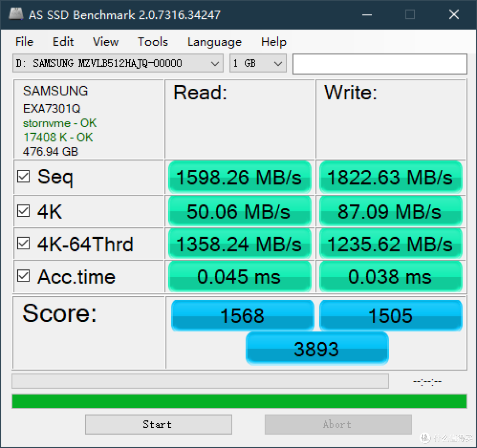This screenshot has height=448, width=477.
Task: Click the 4K-64Thrd read result 1358.24 MB/s
Action: [x=240, y=244]
